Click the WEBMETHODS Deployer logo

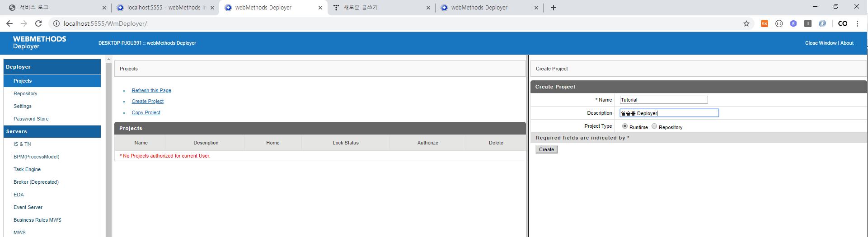coord(39,42)
